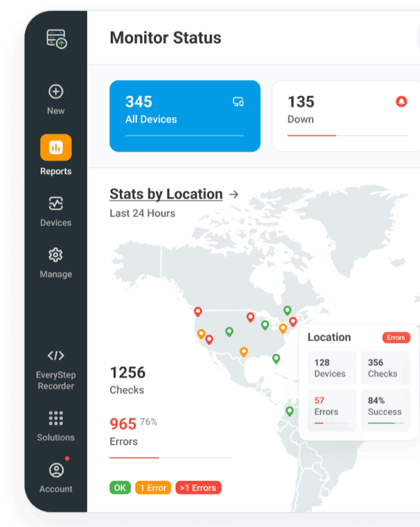Open the Manage gear icon
The image size is (420, 527).
(56, 255)
